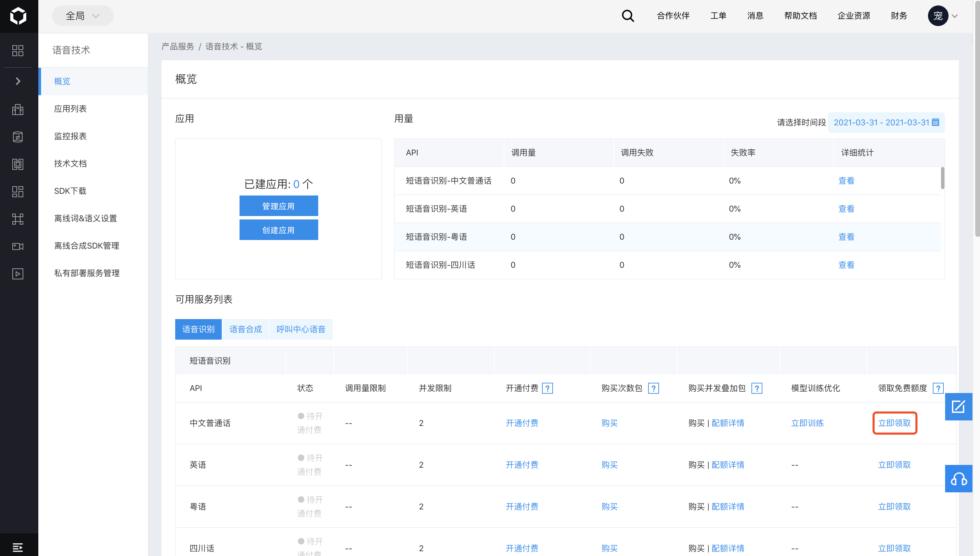Click the Baidu cloud logo icon
The image size is (980, 556).
[x=18, y=16]
